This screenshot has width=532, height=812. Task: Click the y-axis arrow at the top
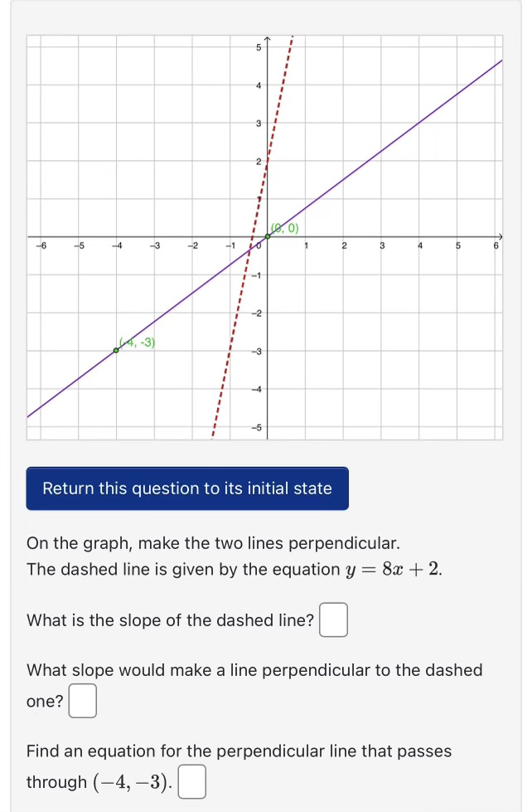267,38
